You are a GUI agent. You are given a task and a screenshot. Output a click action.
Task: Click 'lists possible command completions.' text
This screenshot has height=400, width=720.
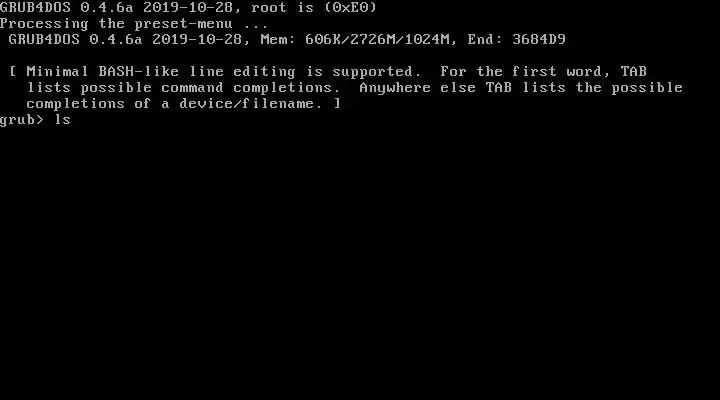point(183,88)
